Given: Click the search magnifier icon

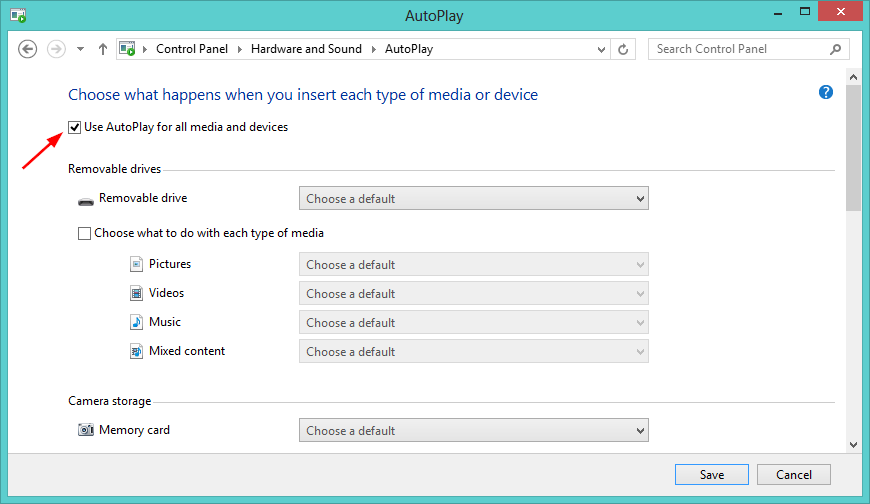Looking at the screenshot, I should pyautogui.click(x=835, y=49).
